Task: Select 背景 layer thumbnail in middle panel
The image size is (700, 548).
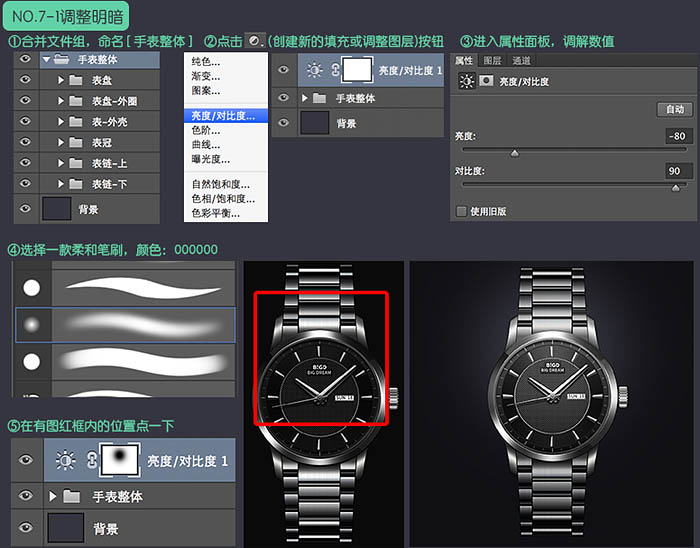Action: point(315,123)
